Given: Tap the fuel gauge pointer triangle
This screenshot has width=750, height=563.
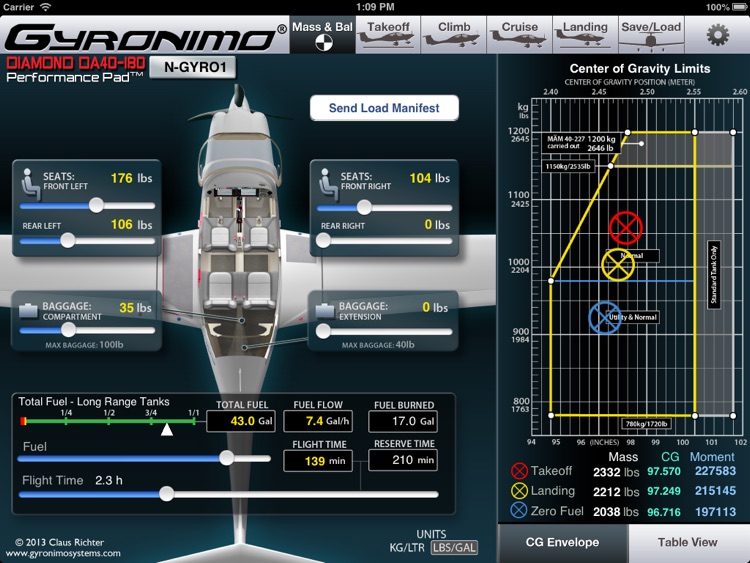Looking at the screenshot, I should (166, 430).
